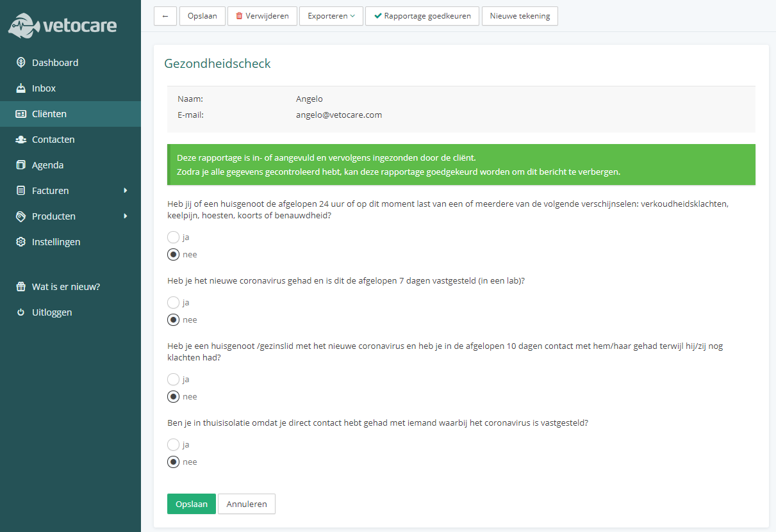Click the back arrow button

click(x=165, y=16)
